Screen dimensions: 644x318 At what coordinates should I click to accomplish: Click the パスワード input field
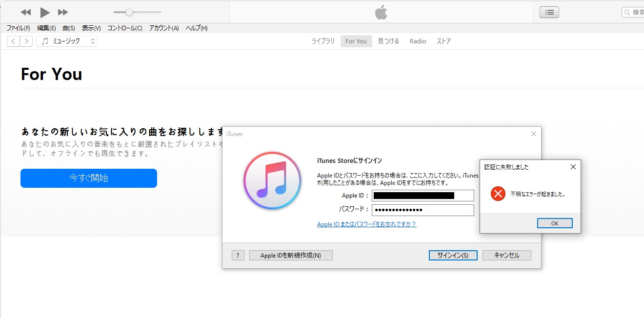pos(423,210)
